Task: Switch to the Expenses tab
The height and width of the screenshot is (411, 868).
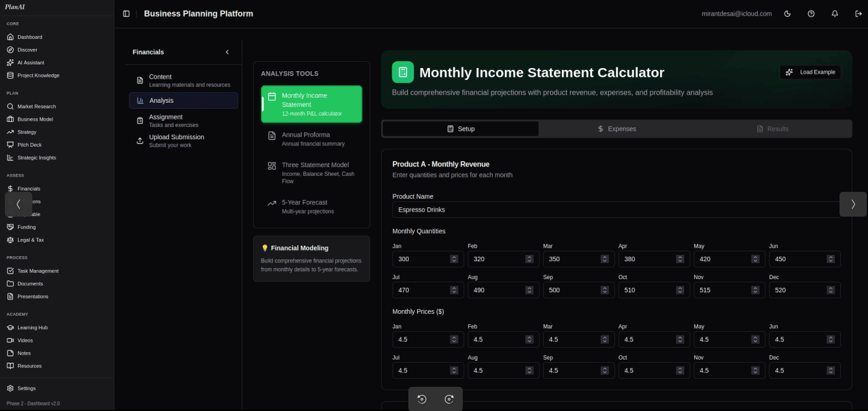Action: 617,129
